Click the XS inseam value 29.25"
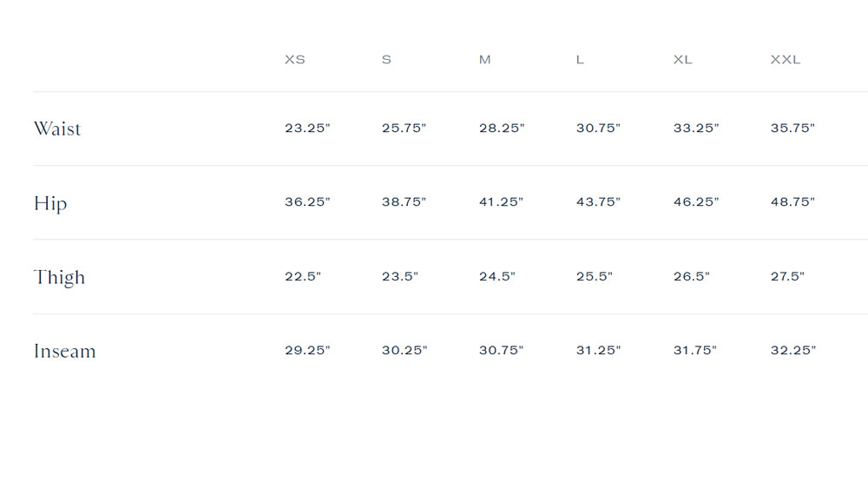The height and width of the screenshot is (488, 868). pos(307,350)
